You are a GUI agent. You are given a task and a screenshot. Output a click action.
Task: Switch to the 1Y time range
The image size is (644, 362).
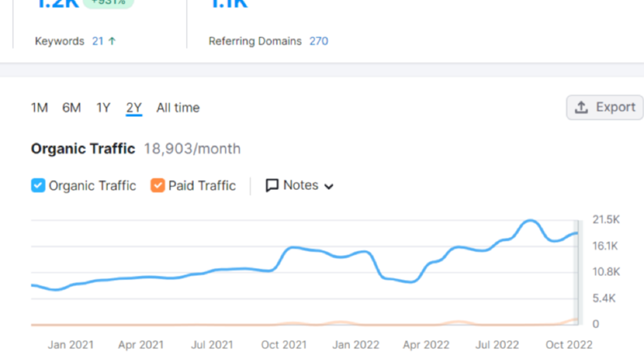click(x=103, y=108)
